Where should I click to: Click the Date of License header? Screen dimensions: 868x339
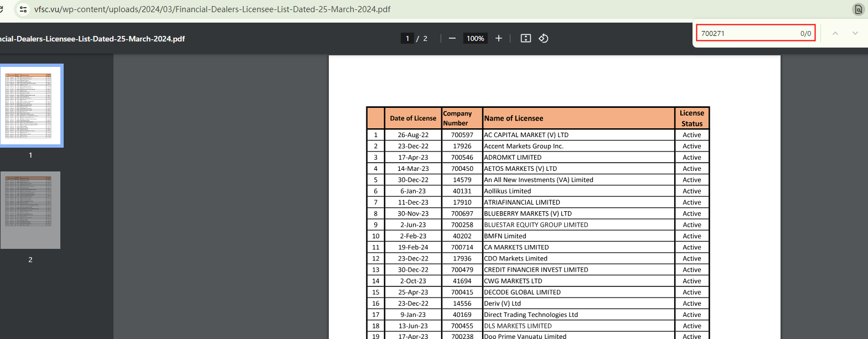point(413,118)
